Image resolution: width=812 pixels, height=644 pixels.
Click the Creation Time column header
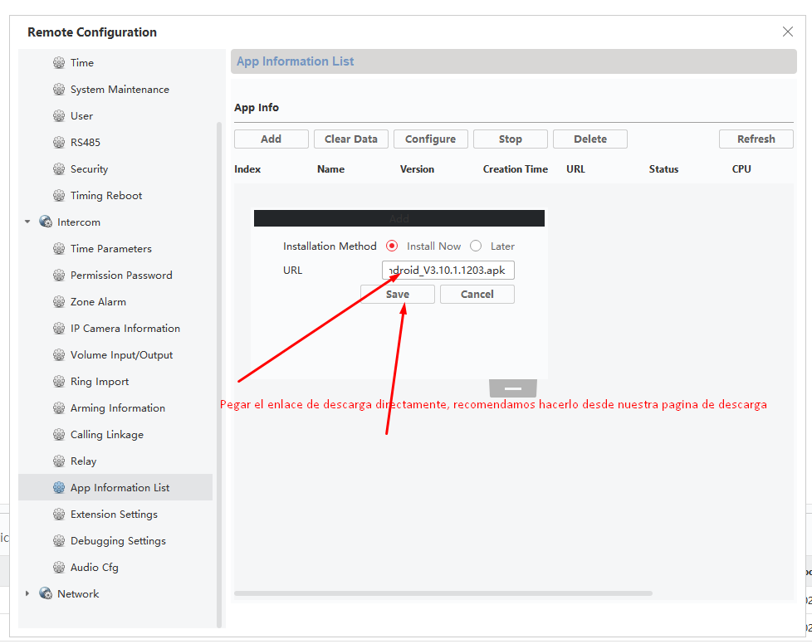516,168
